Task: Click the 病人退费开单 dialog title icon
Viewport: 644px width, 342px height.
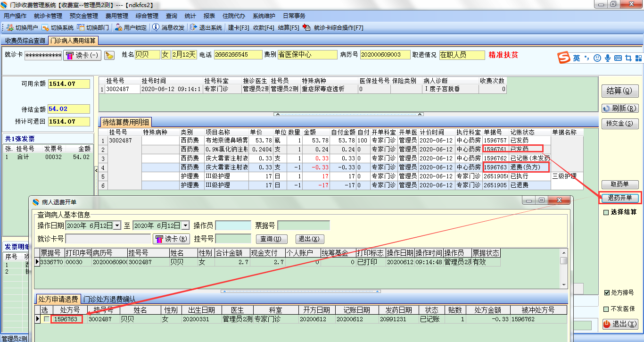Action: (x=35, y=202)
